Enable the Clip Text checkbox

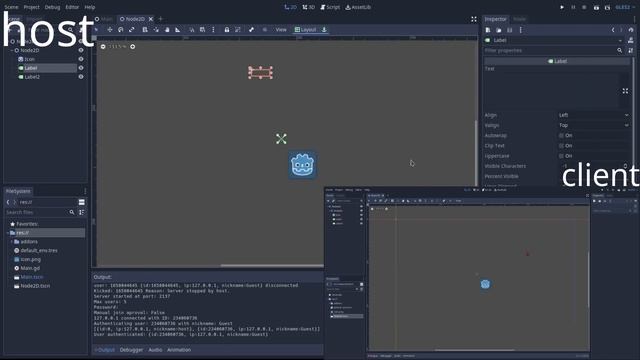point(562,146)
